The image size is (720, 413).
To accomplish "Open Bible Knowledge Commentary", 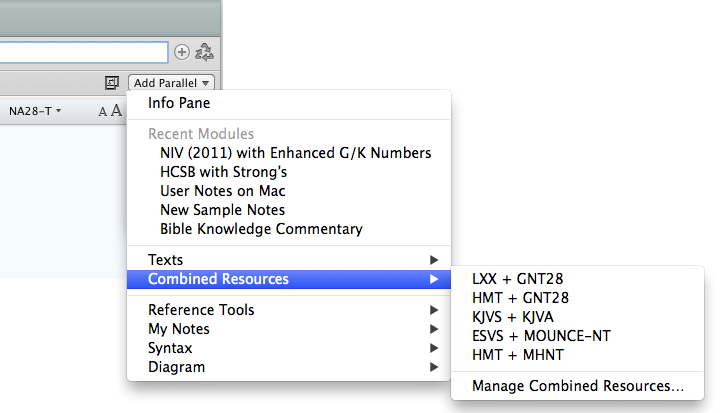I will [261, 229].
